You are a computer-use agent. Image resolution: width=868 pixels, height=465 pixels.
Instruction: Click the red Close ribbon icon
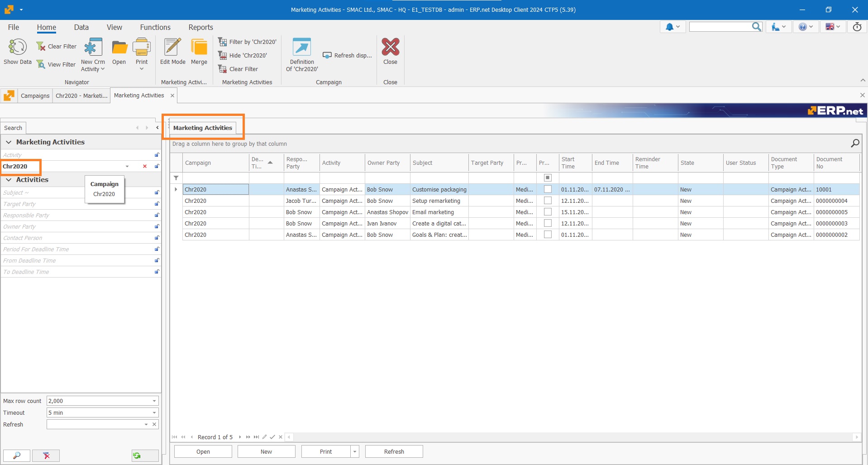pos(390,47)
